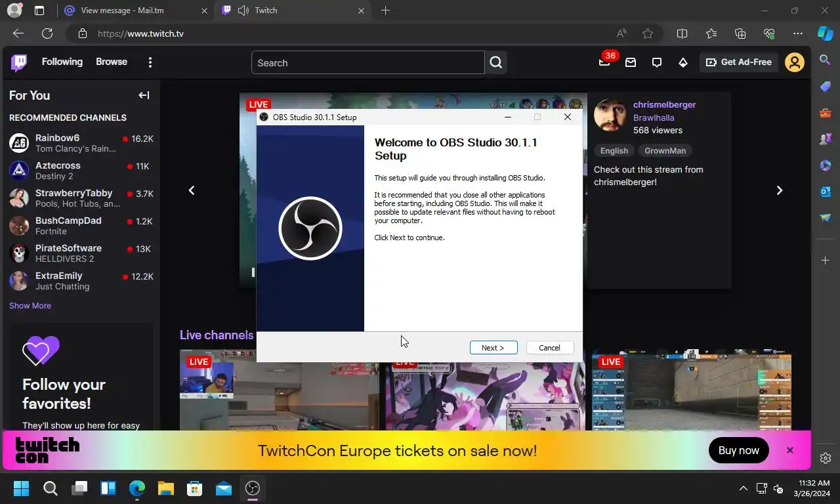Click Next in OBS Studio Setup
Viewport: 840px width, 504px height.
pyautogui.click(x=493, y=348)
